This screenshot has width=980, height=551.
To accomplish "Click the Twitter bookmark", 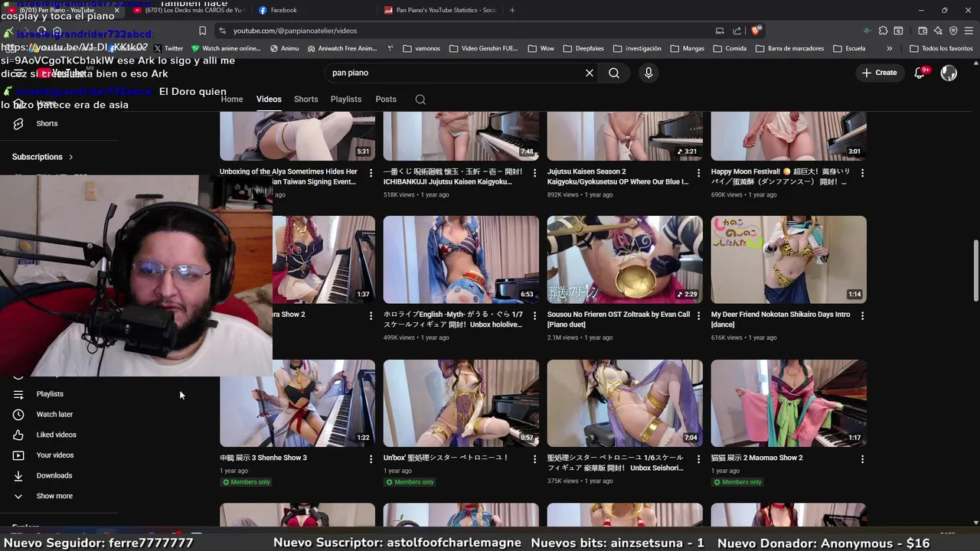I will tap(168, 48).
